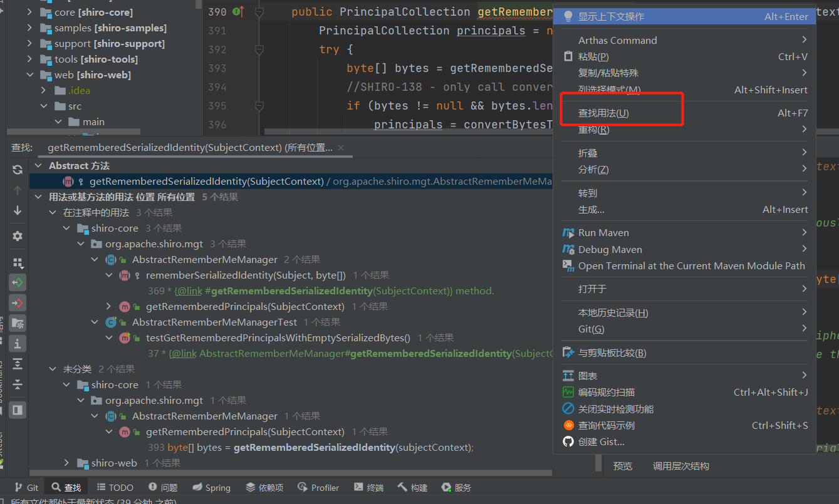839x504 pixels.
Task: Click 显示上下文操作 in the context menu
Action: tap(611, 17)
